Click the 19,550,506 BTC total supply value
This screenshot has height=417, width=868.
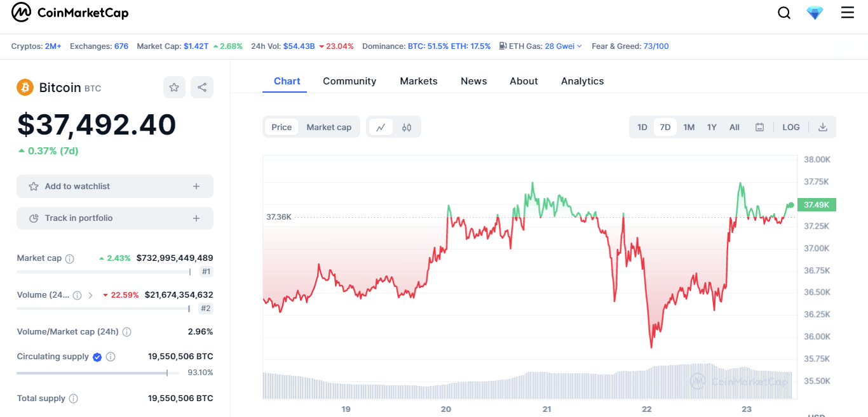(180, 399)
